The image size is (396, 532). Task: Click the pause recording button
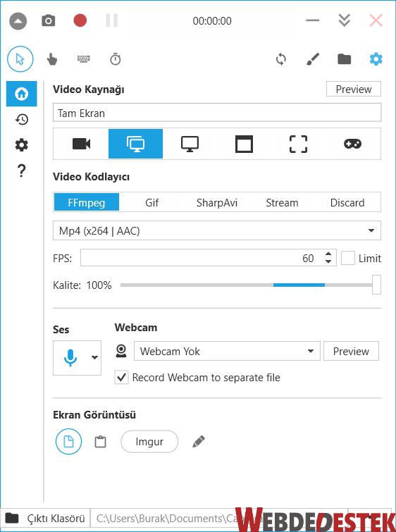click(x=111, y=20)
